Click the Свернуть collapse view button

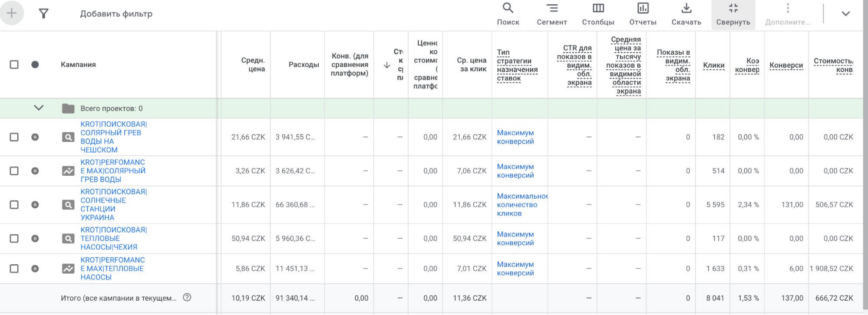(x=733, y=14)
